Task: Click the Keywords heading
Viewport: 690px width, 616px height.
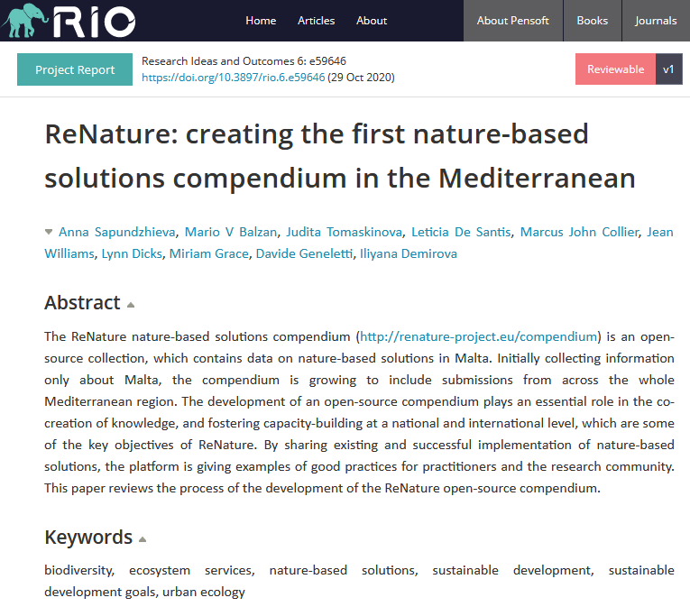Action: (x=88, y=538)
